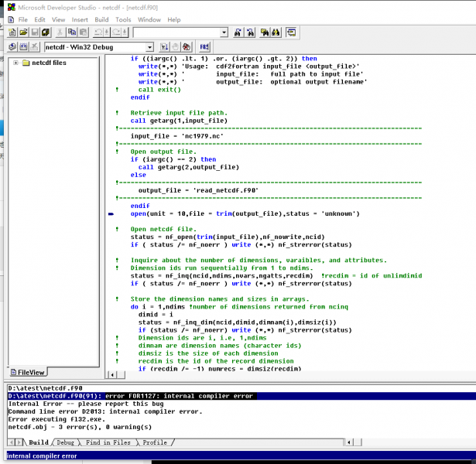Image resolution: width=476 pixels, height=464 pixels.
Task: Click the F85 Fortran toolbar icon
Action: (x=205, y=48)
